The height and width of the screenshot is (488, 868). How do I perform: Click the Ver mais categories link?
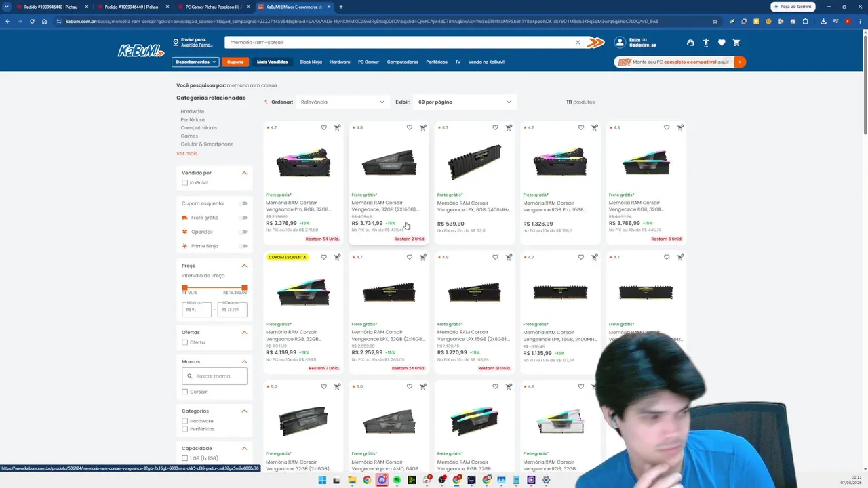tap(187, 154)
